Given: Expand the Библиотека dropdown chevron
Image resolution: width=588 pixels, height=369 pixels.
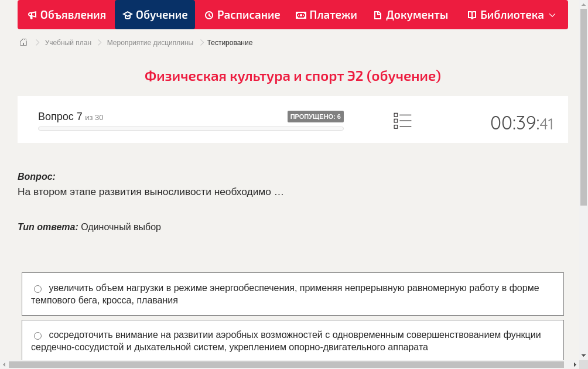Looking at the screenshot, I should (551, 15).
